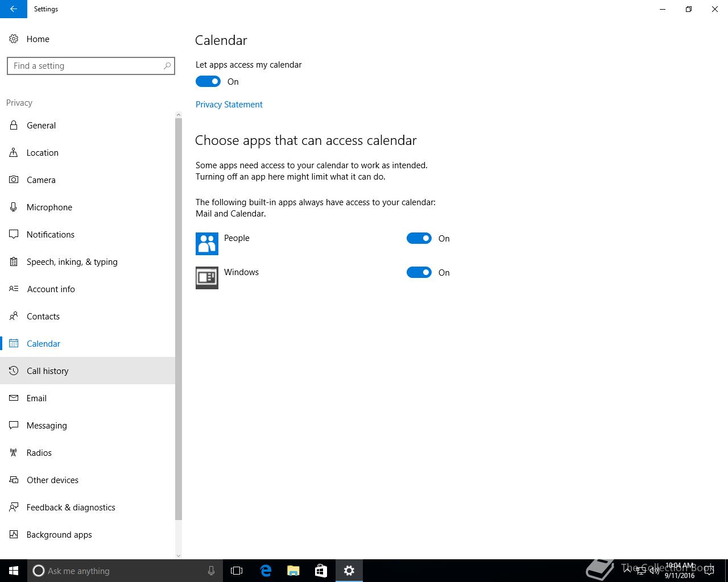Turn off Let apps access my calendar
The height and width of the screenshot is (582, 728).
[208, 81]
